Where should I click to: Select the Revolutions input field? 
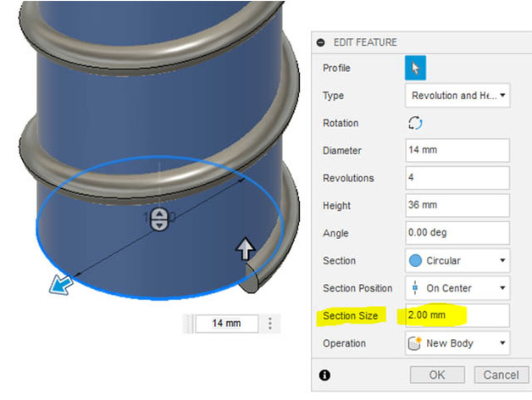pyautogui.click(x=457, y=178)
